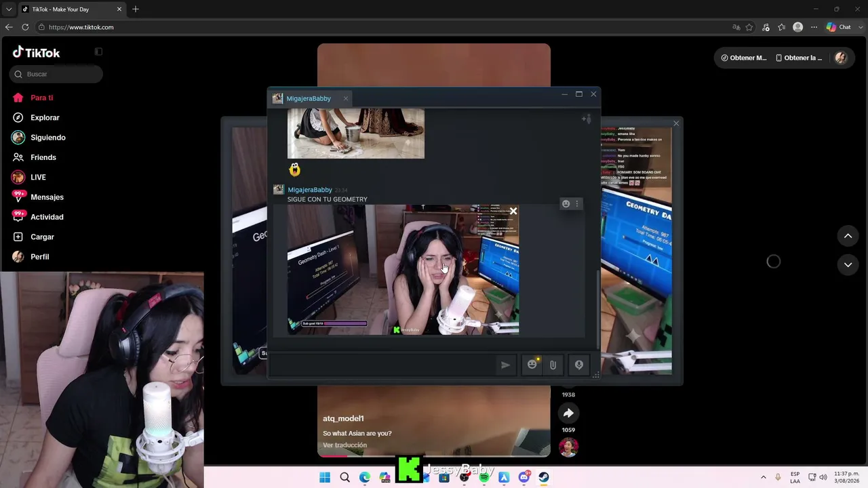Reload the TikTok page
The width and height of the screenshot is (868, 488).
click(x=25, y=27)
